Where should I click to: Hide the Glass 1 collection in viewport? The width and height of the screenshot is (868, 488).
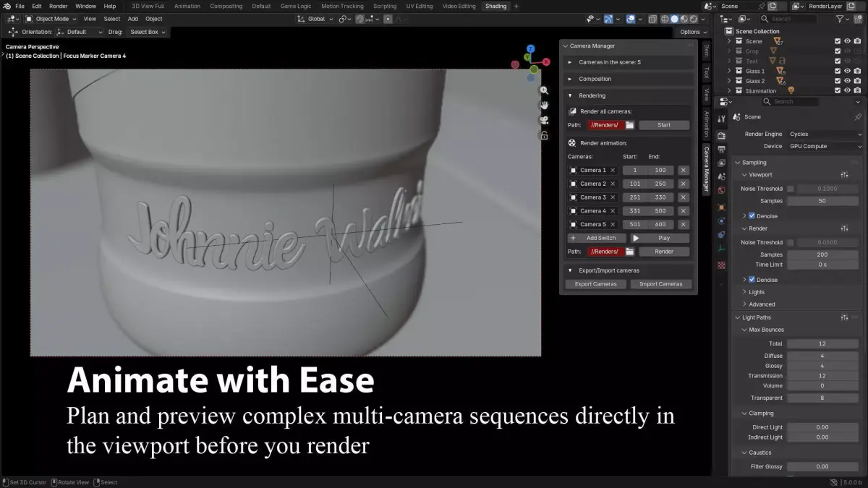(847, 71)
